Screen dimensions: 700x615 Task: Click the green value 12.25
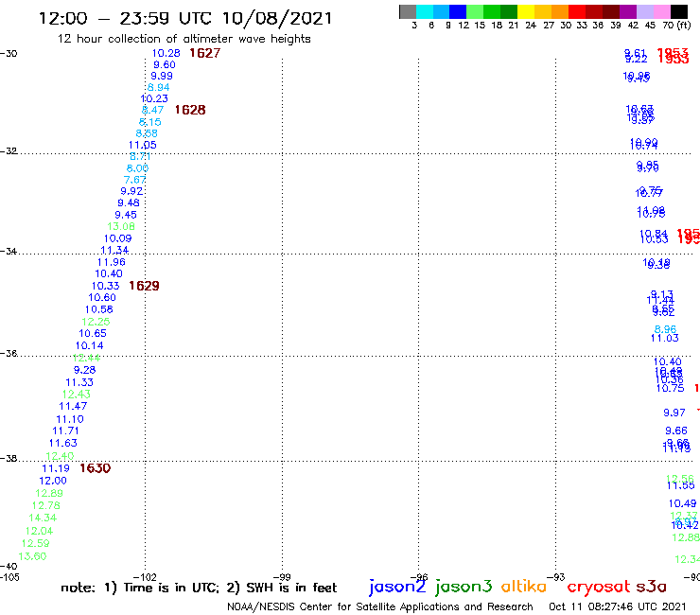click(96, 322)
